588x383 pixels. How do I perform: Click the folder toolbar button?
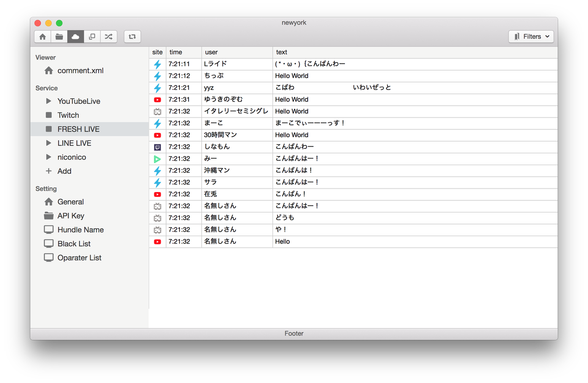tap(59, 37)
